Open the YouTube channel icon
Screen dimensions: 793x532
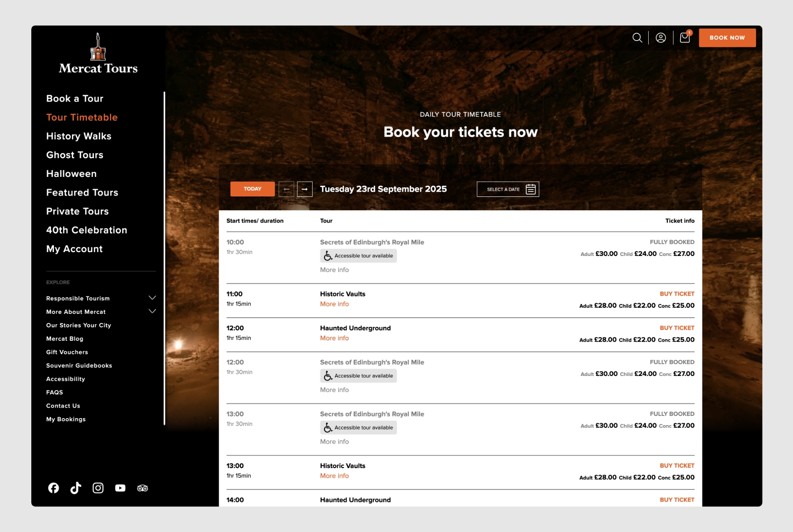click(120, 488)
